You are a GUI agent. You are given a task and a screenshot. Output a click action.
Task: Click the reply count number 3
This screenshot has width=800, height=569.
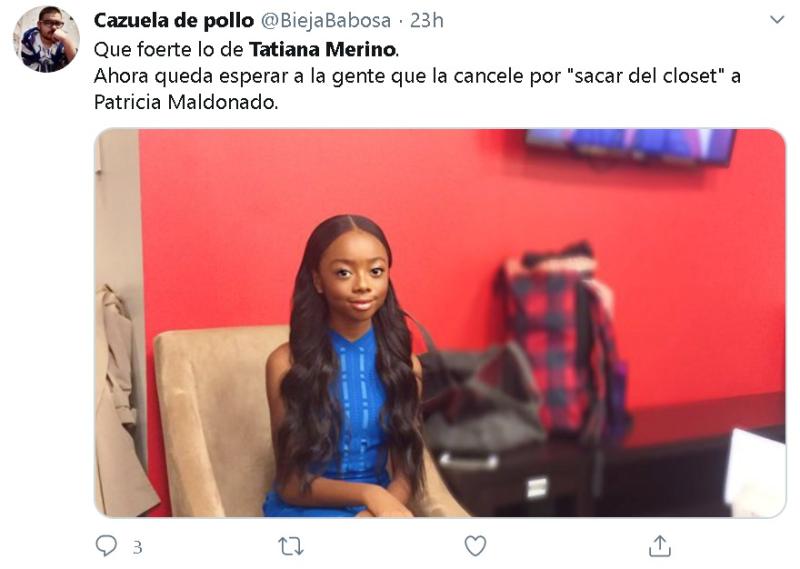(x=137, y=548)
